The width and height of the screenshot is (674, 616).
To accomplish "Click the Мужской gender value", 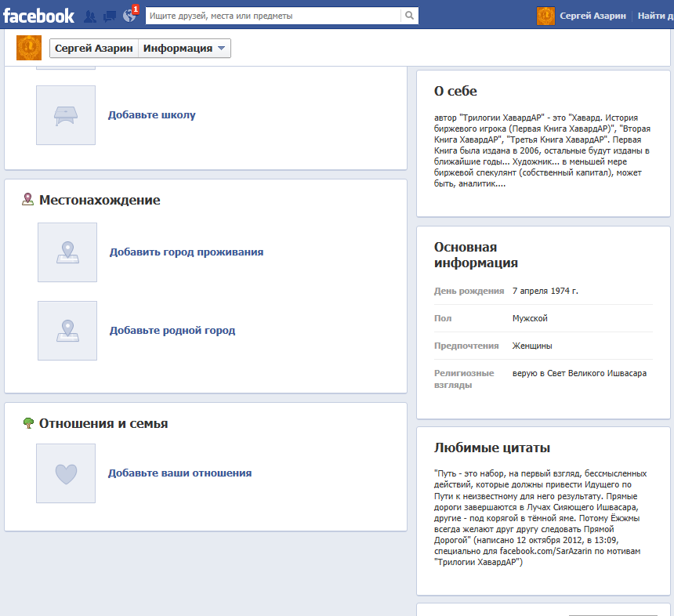I will click(530, 318).
